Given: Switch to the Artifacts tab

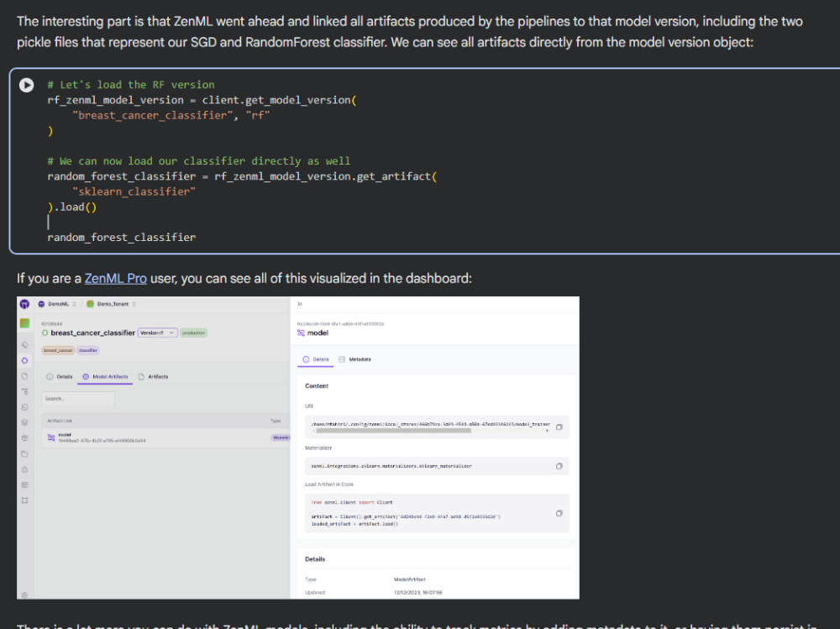Looking at the screenshot, I should tap(153, 377).
